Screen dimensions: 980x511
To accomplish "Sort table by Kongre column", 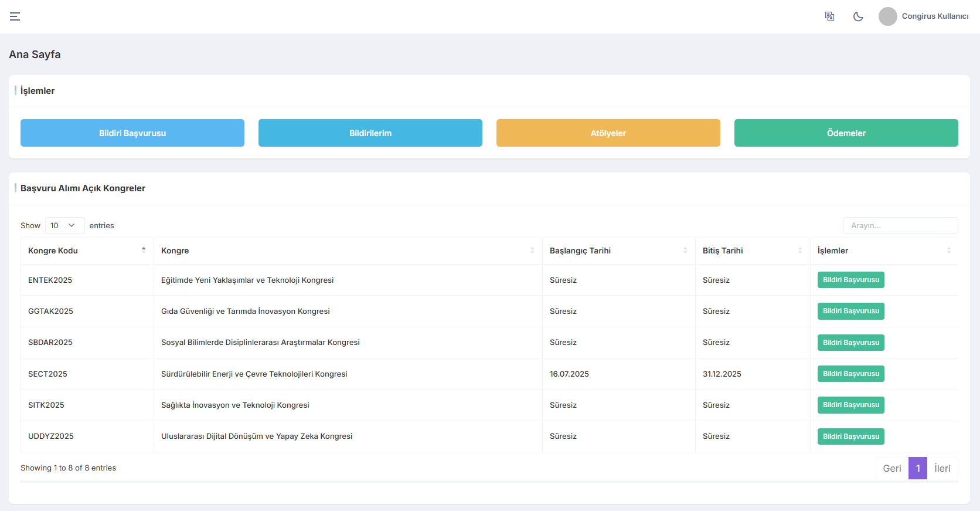I will [532, 251].
